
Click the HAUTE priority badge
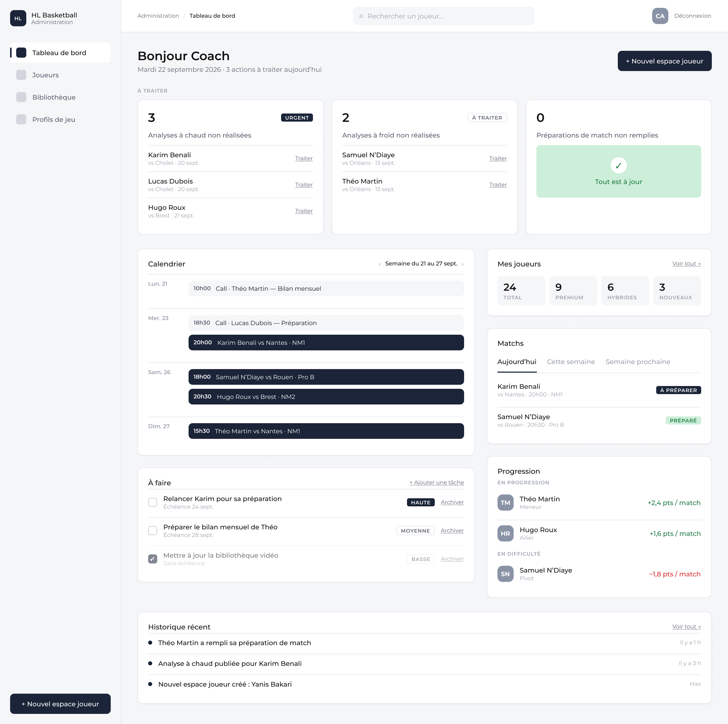click(x=421, y=502)
